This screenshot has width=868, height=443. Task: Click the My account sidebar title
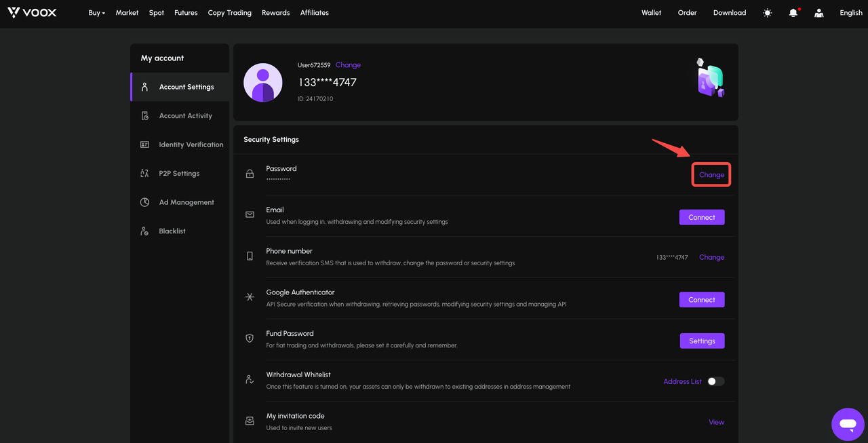pyautogui.click(x=162, y=58)
